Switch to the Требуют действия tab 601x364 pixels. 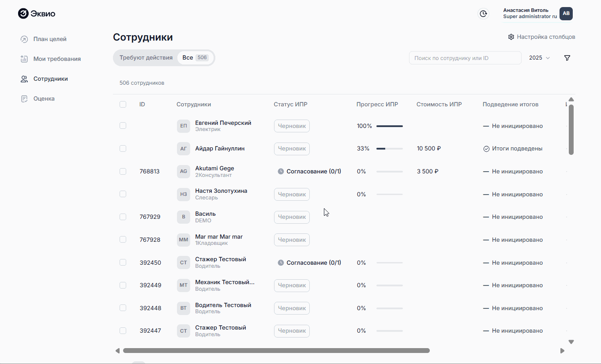(x=146, y=58)
